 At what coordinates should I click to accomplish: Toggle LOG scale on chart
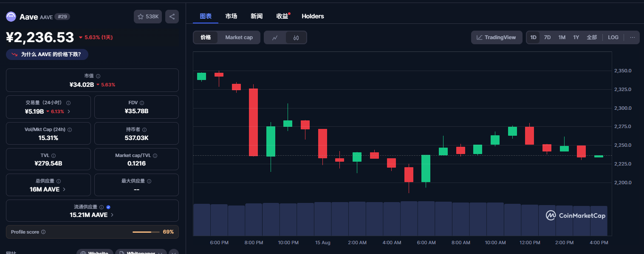[x=613, y=37]
